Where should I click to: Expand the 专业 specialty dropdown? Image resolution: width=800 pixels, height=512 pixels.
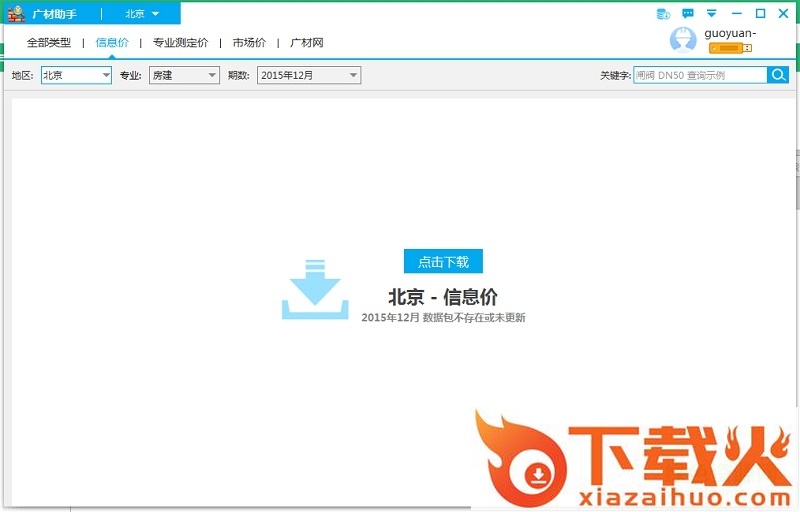click(x=184, y=75)
